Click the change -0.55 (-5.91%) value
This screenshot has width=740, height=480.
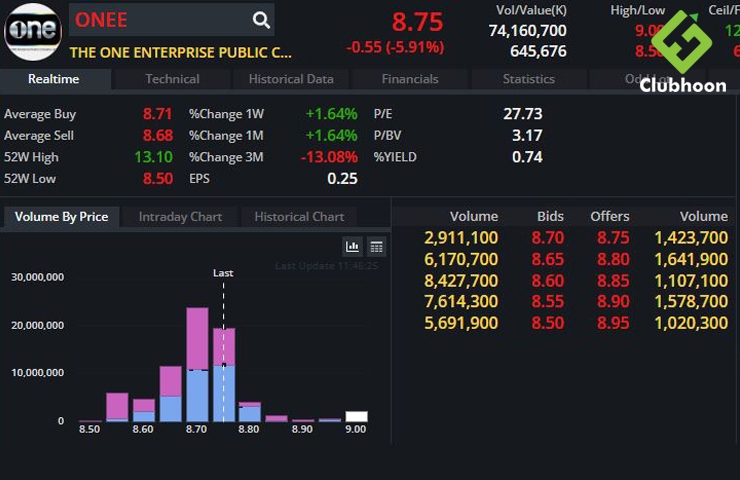point(395,47)
